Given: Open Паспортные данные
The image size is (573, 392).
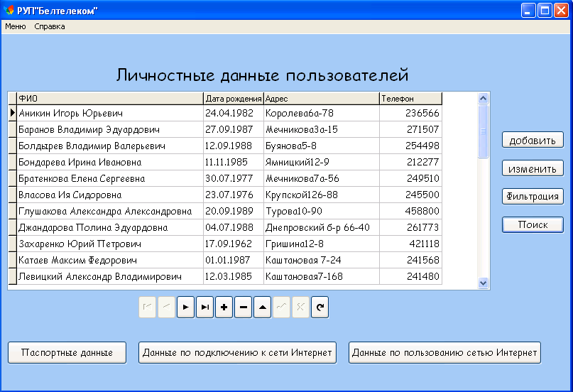Looking at the screenshot, I should 67,352.
